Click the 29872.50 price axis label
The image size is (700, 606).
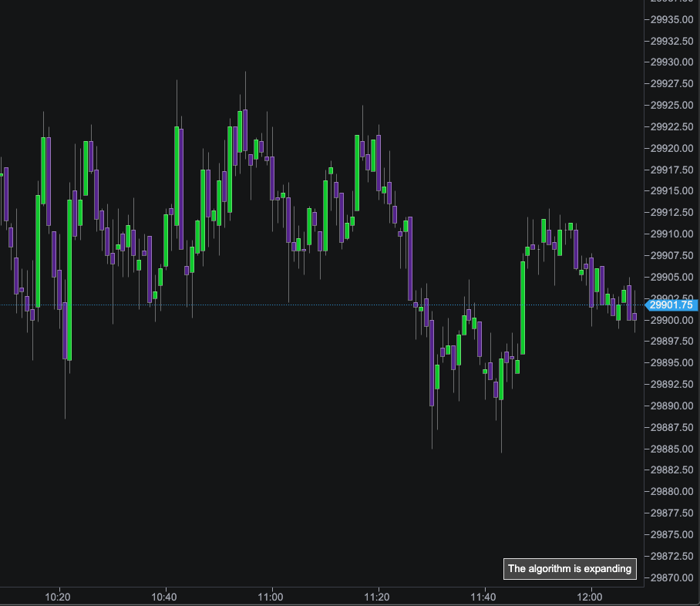672,556
